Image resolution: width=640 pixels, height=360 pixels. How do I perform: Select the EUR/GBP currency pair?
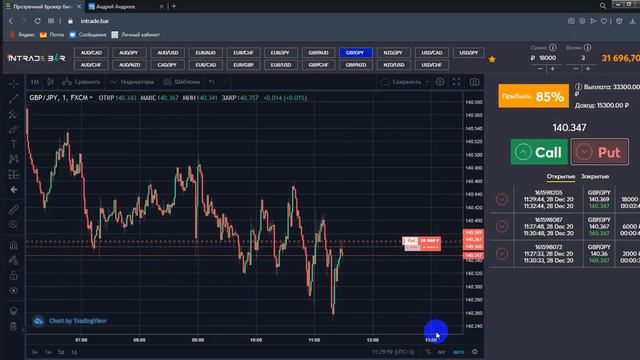243,65
